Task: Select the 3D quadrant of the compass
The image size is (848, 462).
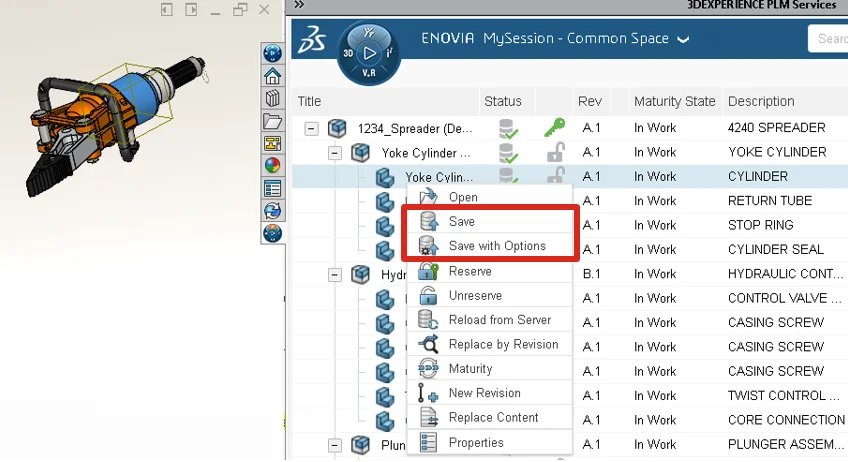Action: [348, 53]
